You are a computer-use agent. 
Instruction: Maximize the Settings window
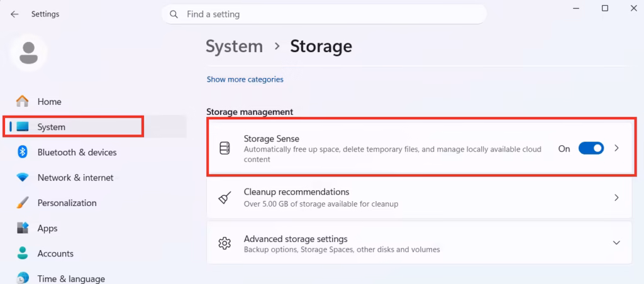click(605, 8)
